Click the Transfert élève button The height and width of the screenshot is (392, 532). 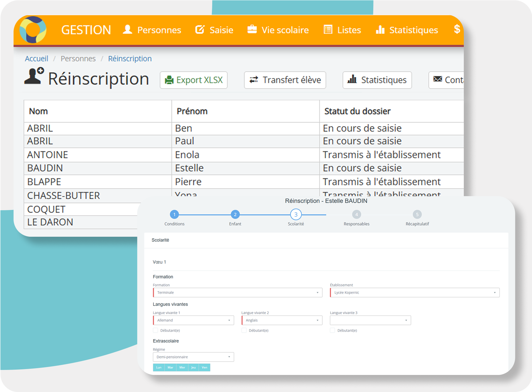tap(285, 80)
